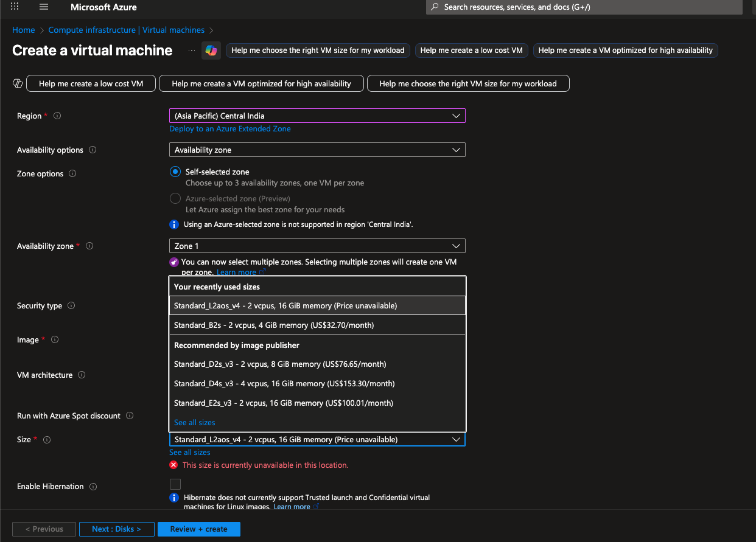Click 'This size is currently unavailable' error text
Image resolution: width=756 pixels, height=542 pixels.
pyautogui.click(x=265, y=465)
